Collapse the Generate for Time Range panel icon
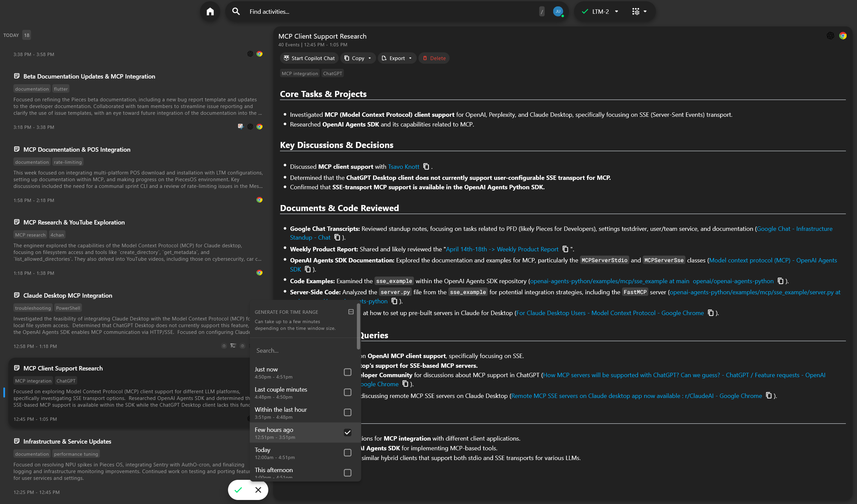Screen dimensions: 857x504 [x=351, y=312]
